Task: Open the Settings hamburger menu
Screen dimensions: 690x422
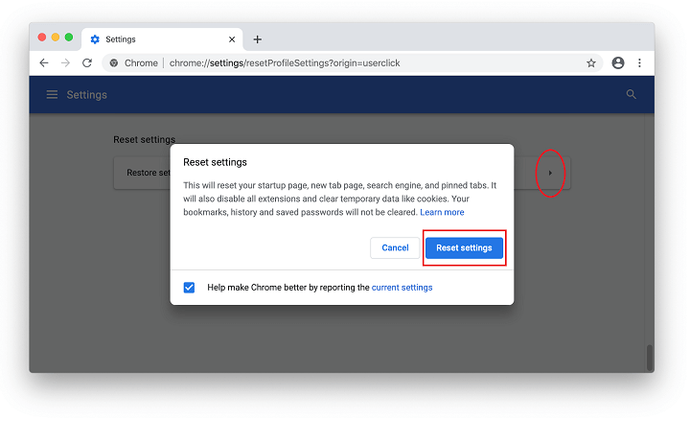Action: (52, 95)
